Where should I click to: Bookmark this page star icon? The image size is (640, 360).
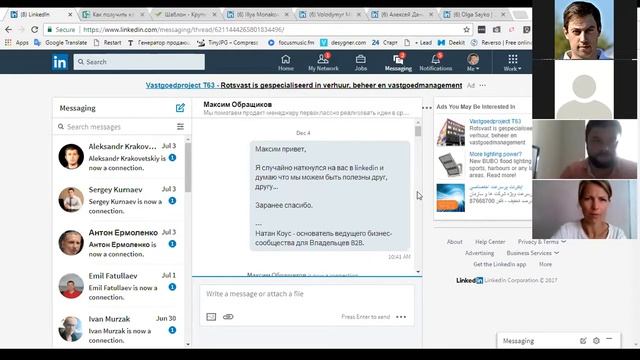pyautogui.click(x=467, y=29)
